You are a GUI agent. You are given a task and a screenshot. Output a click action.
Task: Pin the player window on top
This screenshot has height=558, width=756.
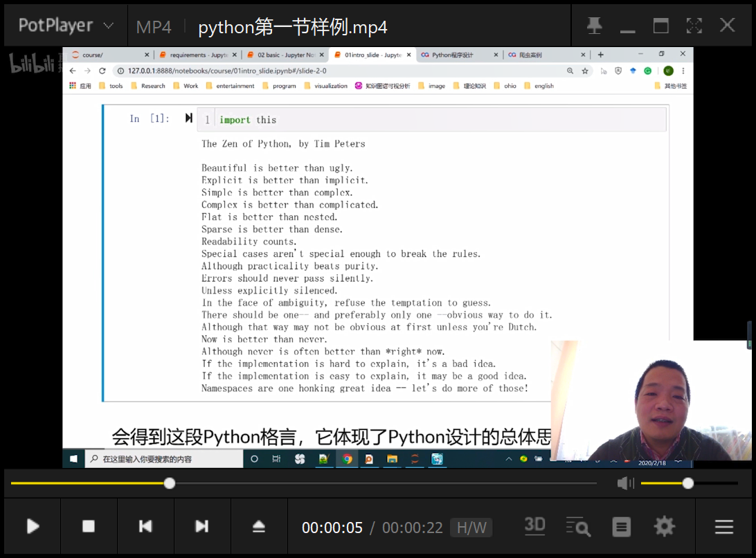tap(594, 26)
